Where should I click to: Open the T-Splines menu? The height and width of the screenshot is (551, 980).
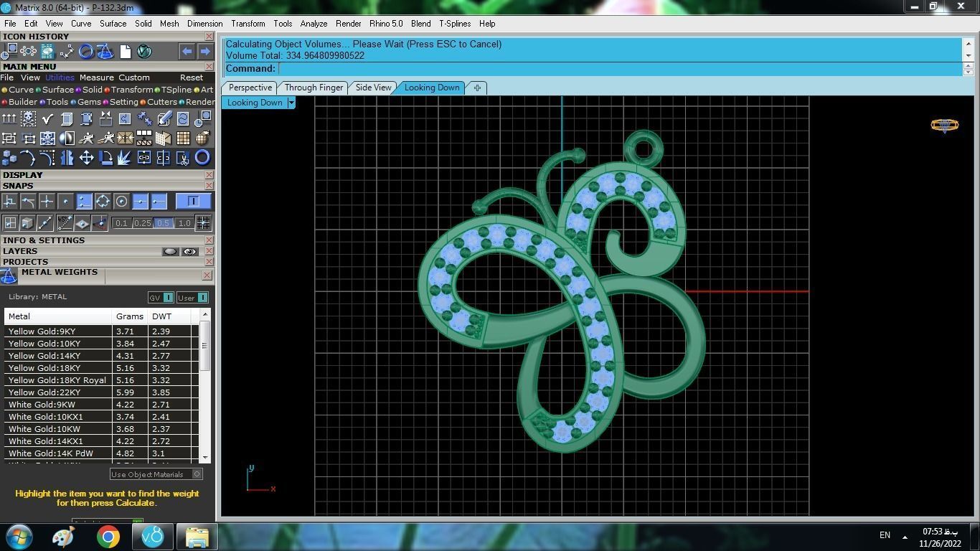(x=455, y=23)
